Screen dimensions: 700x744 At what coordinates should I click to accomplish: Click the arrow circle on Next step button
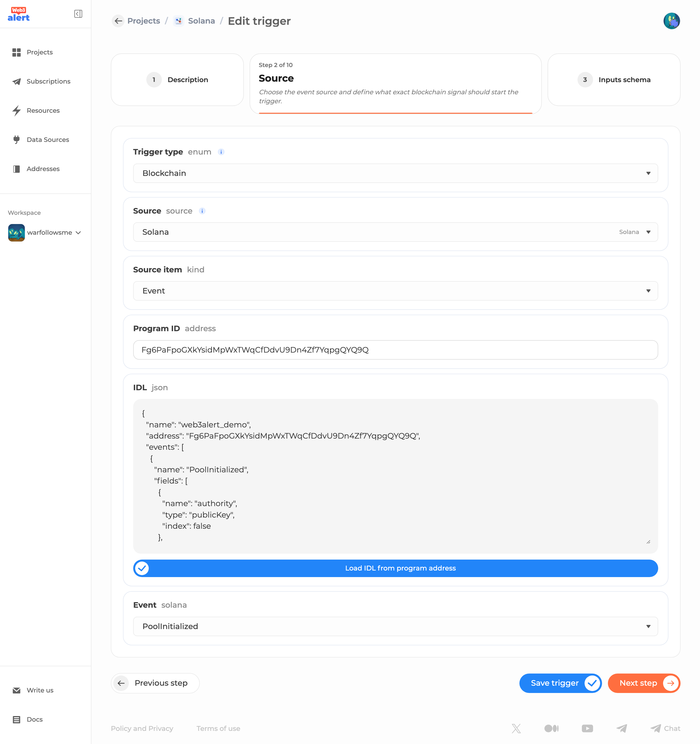[670, 683]
